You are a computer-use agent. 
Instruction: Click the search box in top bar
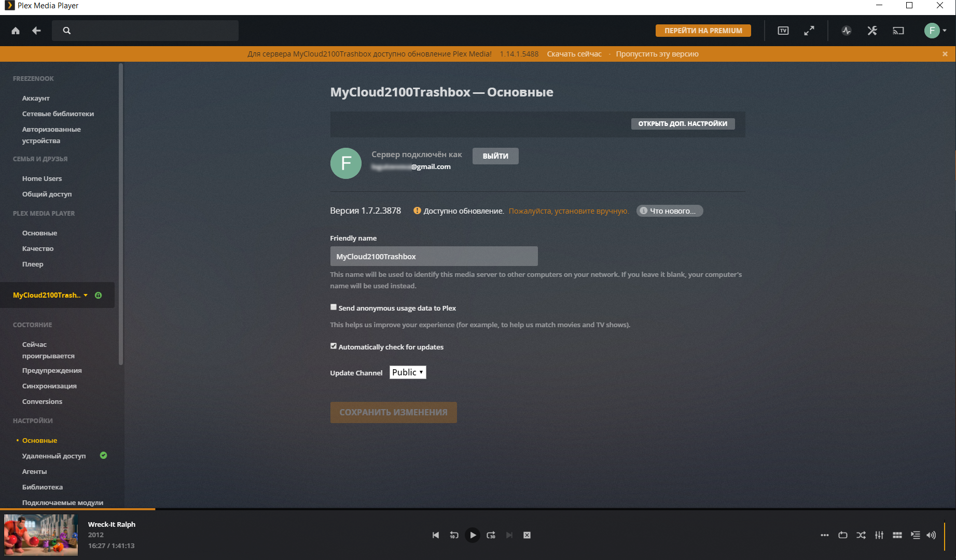click(x=145, y=31)
